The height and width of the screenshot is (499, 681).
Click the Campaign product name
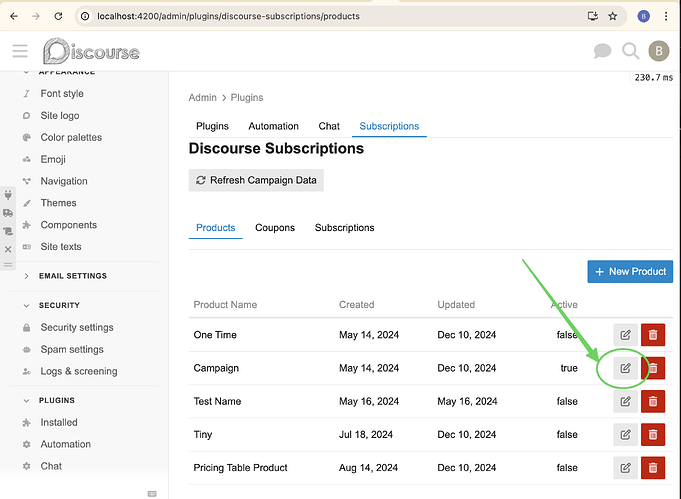click(216, 368)
